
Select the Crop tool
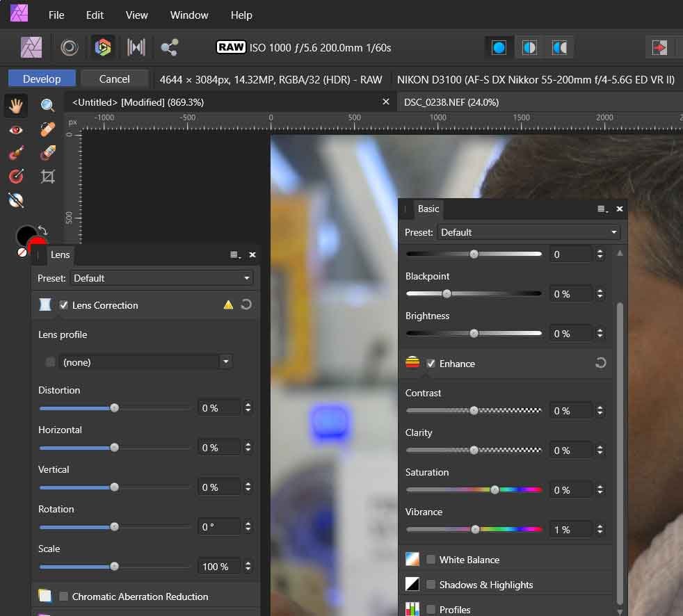coord(47,177)
